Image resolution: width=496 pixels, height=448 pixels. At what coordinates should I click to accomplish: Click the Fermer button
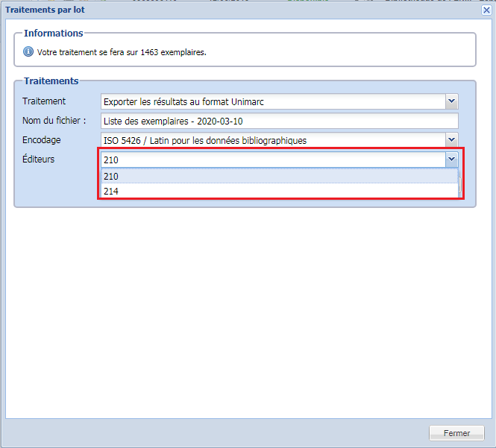tap(456, 433)
